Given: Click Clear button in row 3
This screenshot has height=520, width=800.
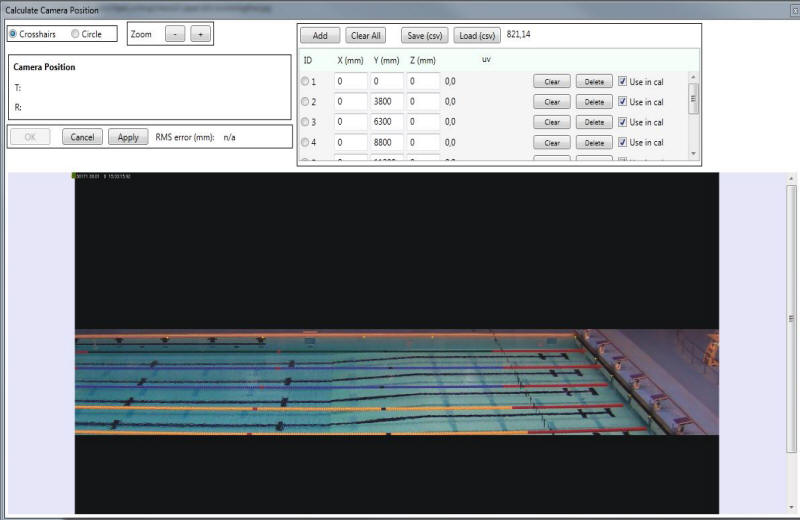Looking at the screenshot, I should point(552,122).
